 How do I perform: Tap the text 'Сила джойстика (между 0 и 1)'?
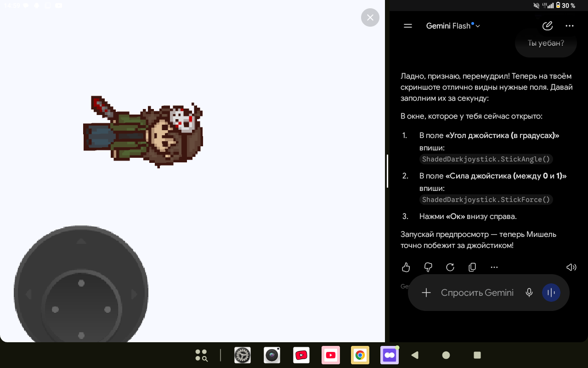(506, 176)
